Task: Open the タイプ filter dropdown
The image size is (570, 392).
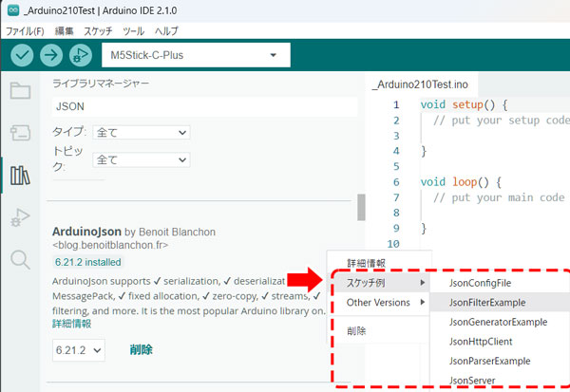Action: tap(142, 133)
